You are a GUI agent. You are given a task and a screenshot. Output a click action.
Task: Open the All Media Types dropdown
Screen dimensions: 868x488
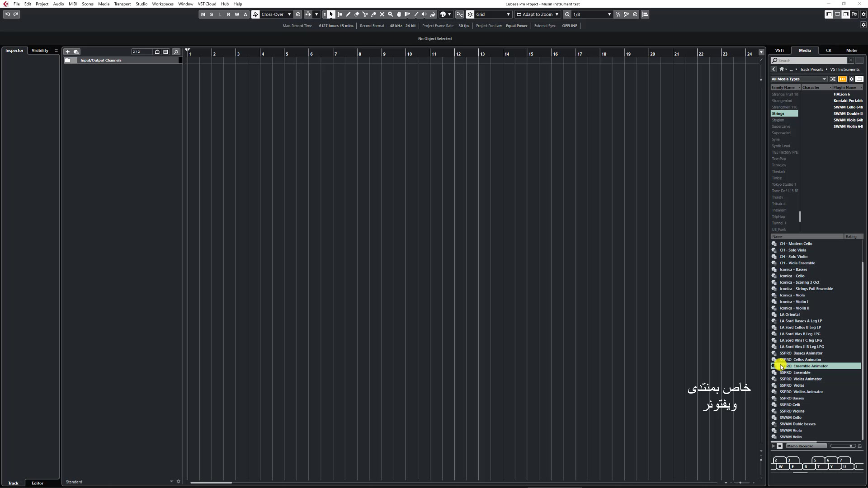pyautogui.click(x=799, y=79)
